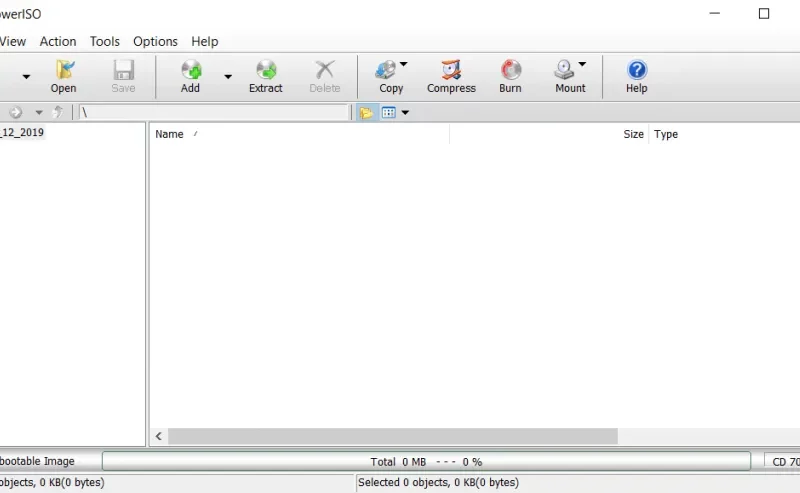
Task: Click the Delete toolbar icon
Action: coord(324,77)
